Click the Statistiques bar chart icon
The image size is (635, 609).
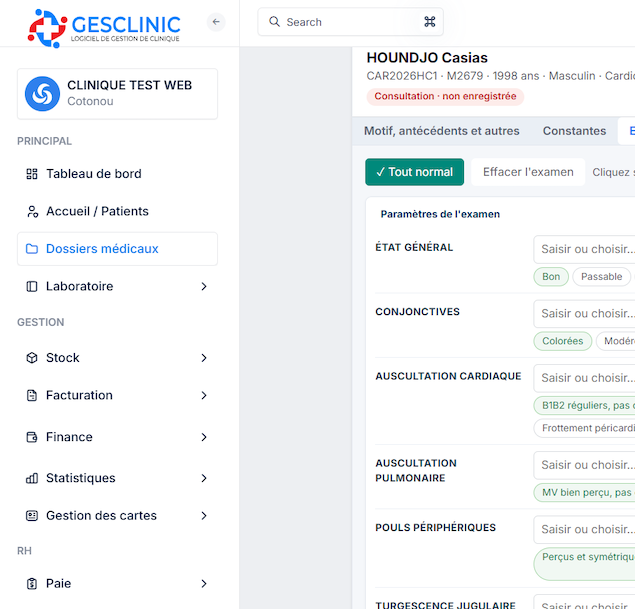pyautogui.click(x=32, y=478)
